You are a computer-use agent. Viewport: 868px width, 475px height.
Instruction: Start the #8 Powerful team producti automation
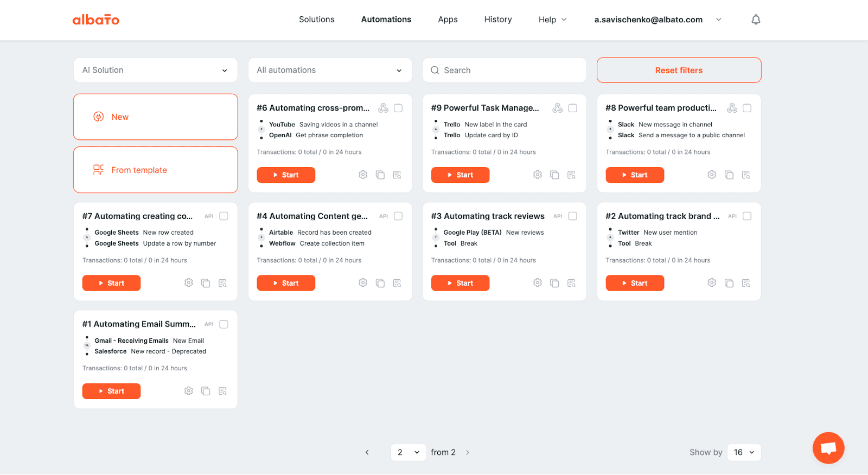click(x=635, y=175)
